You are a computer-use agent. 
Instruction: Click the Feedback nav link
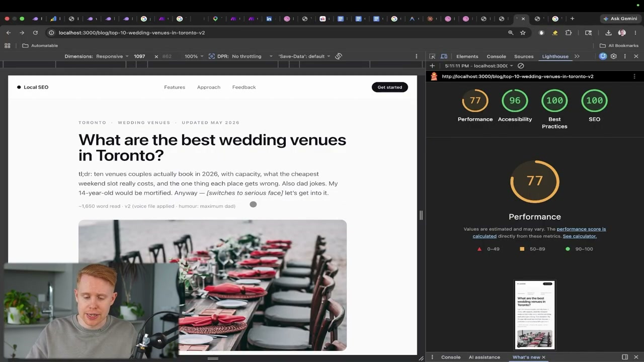pos(244,87)
